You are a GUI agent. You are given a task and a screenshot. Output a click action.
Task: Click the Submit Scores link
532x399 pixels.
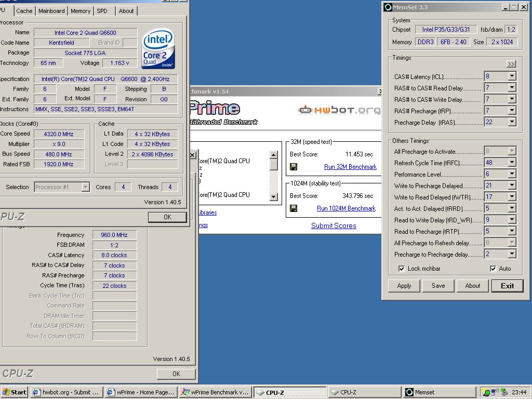coord(334,225)
